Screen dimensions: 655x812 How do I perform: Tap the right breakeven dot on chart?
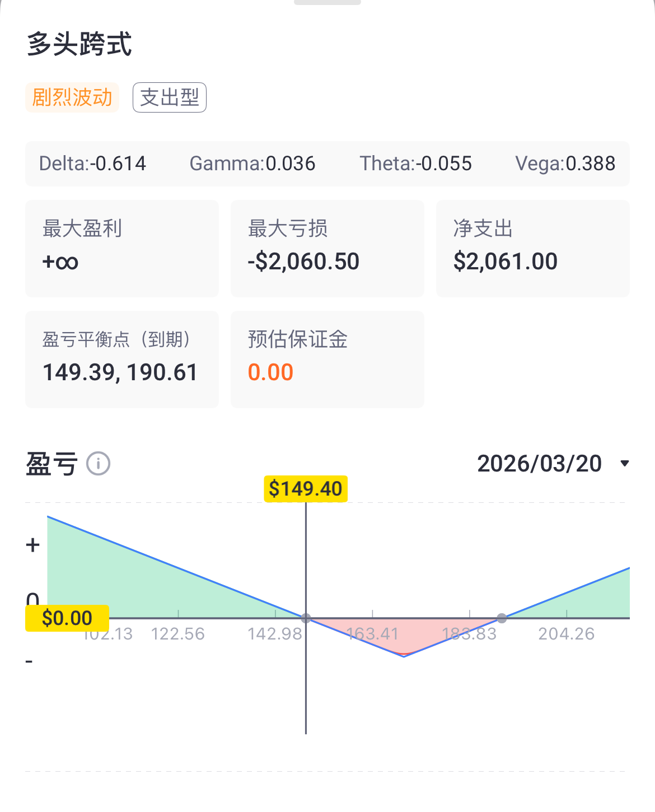tap(502, 618)
